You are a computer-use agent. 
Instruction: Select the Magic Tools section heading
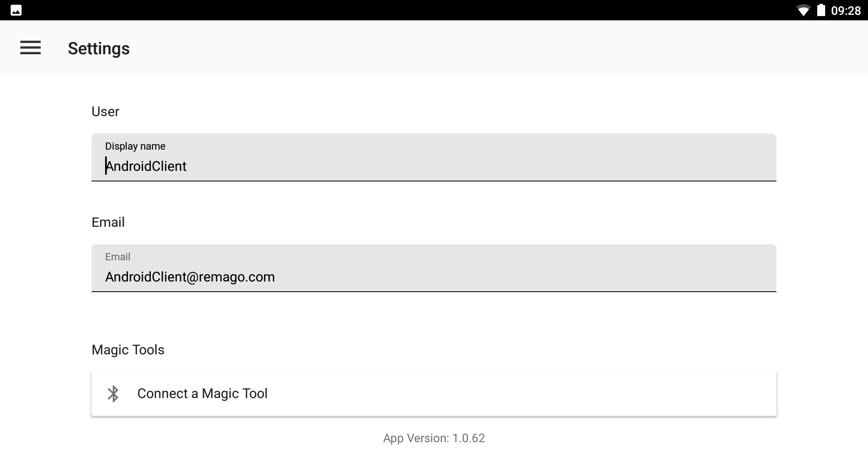point(128,350)
